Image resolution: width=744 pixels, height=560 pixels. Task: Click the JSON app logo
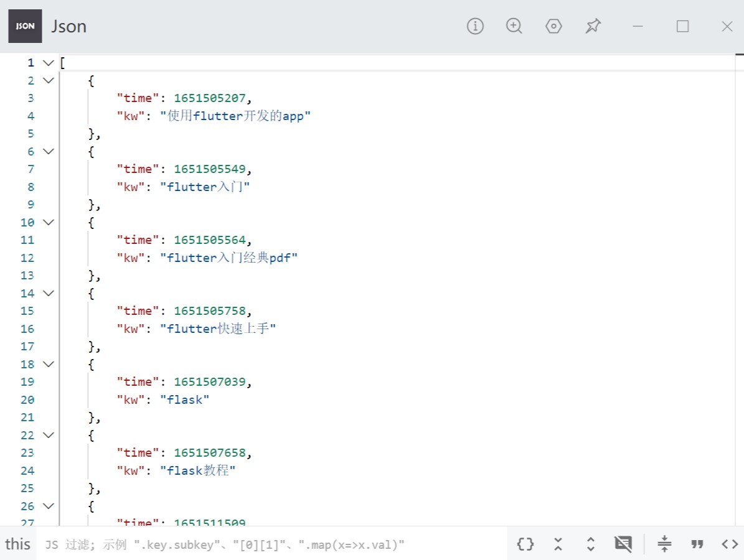(x=25, y=26)
